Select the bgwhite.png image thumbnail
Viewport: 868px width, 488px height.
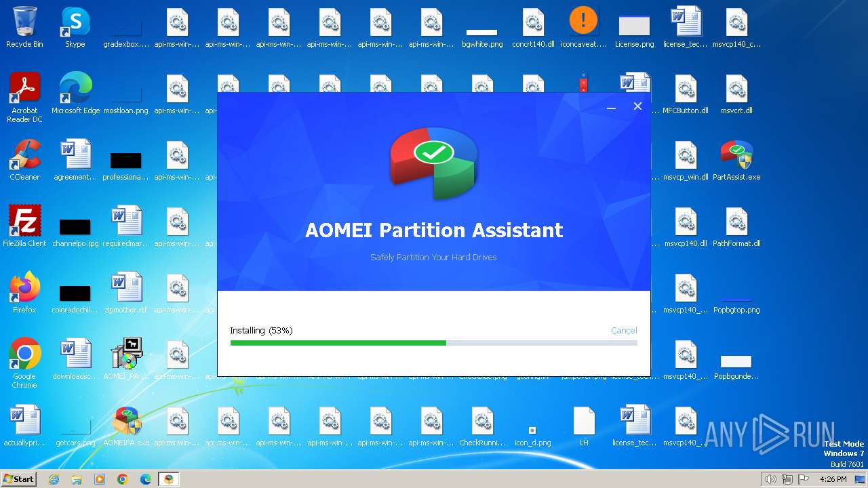482,37
